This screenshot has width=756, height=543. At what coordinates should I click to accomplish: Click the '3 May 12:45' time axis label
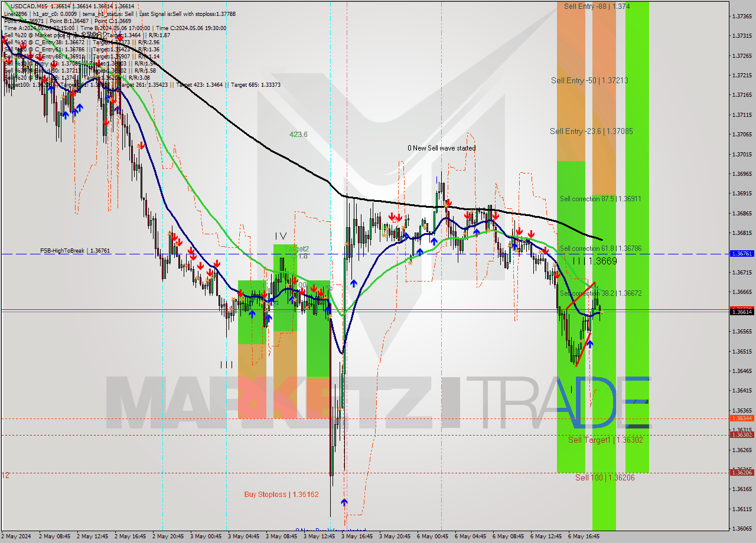(321, 537)
